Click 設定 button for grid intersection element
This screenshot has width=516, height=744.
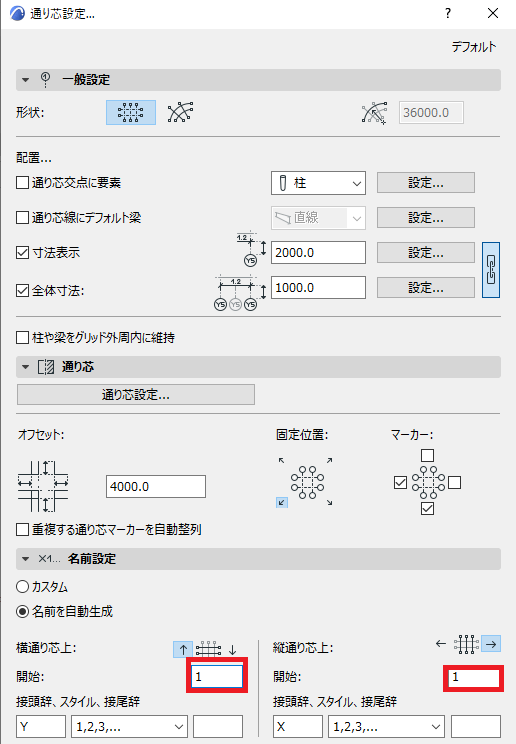click(426, 183)
